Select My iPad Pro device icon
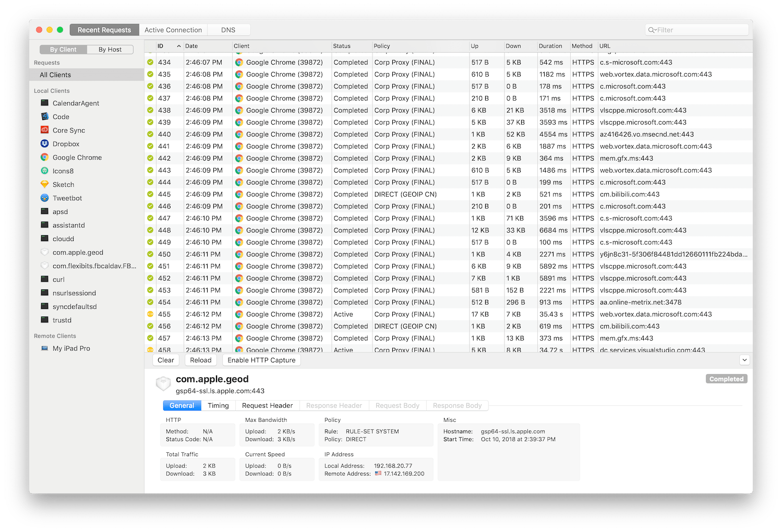Screen dimensions: 782x532 pyautogui.click(x=44, y=348)
